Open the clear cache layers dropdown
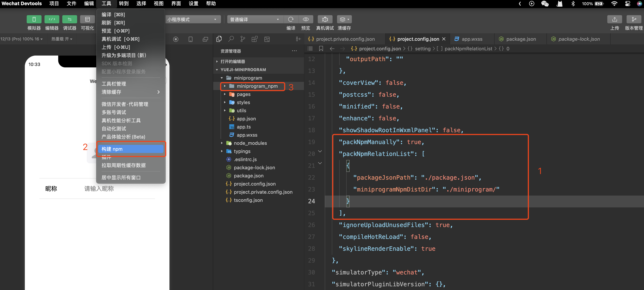The image size is (644, 290). [x=344, y=19]
